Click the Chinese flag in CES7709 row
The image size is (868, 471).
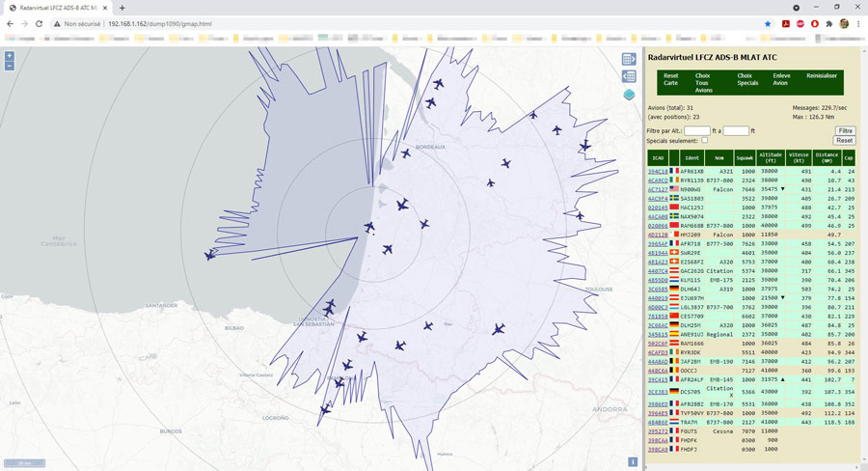(x=674, y=316)
